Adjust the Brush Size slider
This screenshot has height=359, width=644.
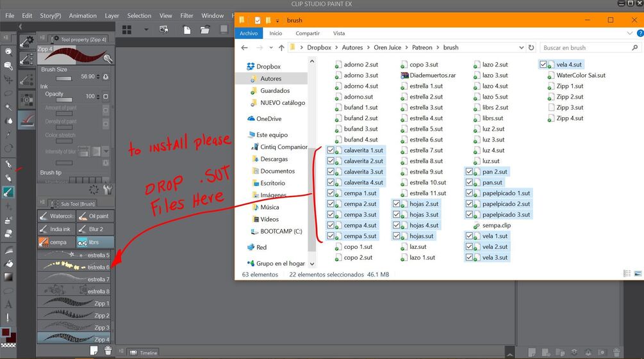coord(63,79)
